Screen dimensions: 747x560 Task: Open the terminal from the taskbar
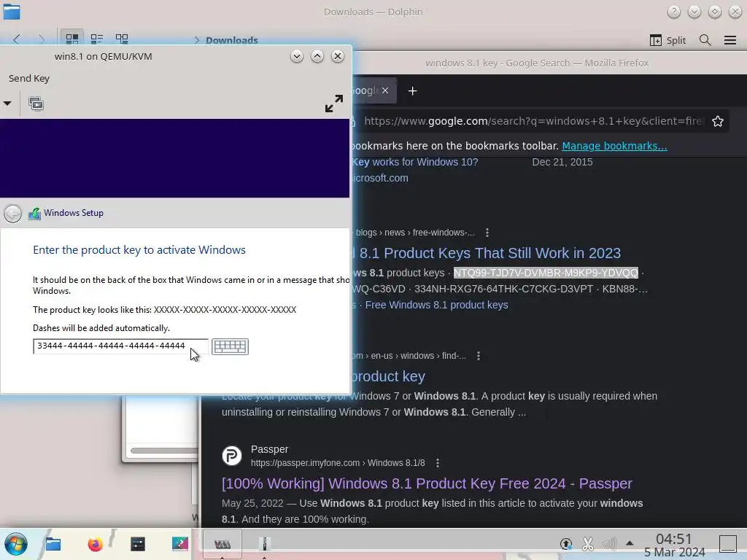[x=138, y=544]
